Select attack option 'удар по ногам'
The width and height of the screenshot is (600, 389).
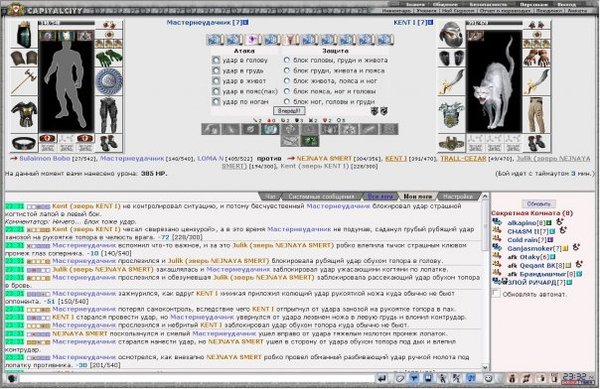pos(216,102)
